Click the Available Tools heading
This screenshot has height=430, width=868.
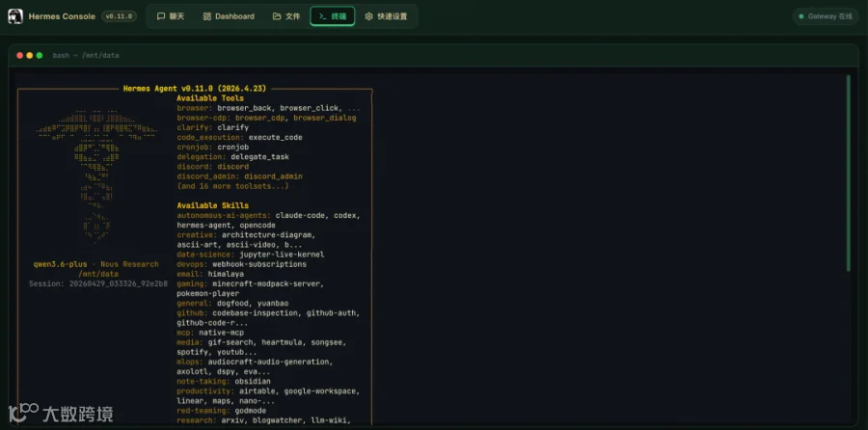[210, 98]
